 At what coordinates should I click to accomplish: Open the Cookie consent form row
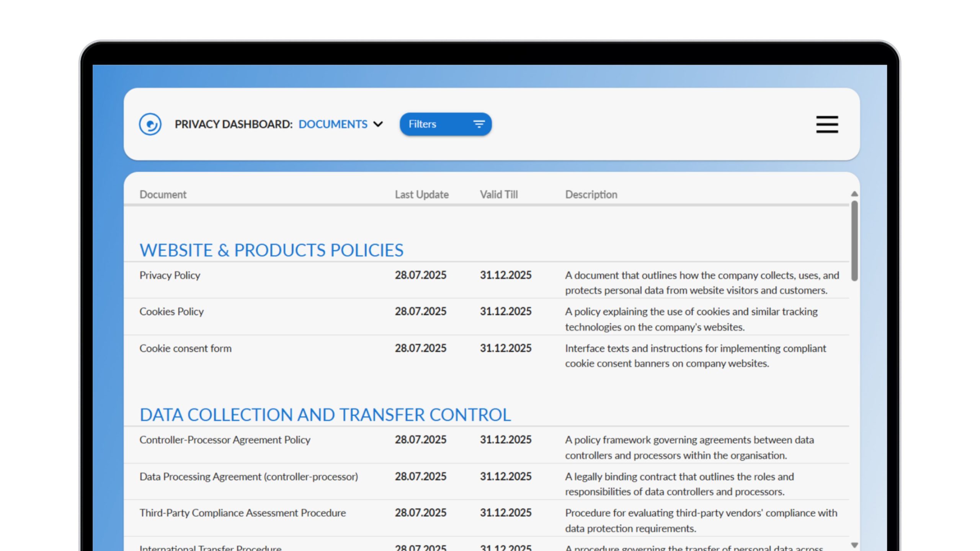click(x=185, y=348)
